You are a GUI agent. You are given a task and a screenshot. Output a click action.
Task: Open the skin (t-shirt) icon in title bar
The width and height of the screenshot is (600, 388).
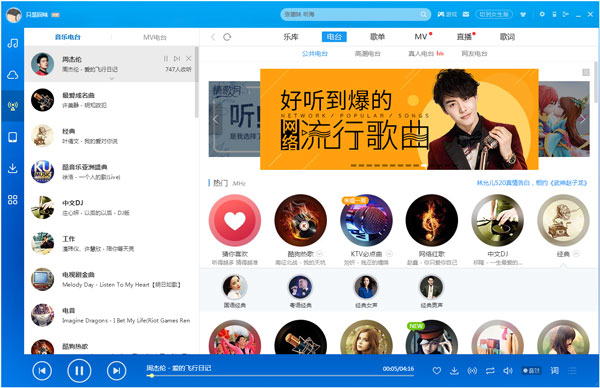pos(523,15)
